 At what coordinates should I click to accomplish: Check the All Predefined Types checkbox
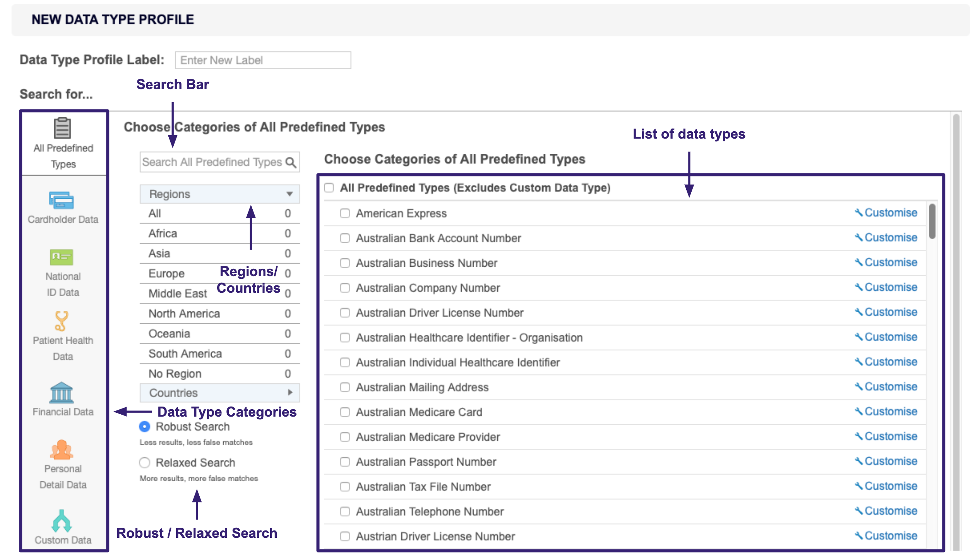(330, 188)
